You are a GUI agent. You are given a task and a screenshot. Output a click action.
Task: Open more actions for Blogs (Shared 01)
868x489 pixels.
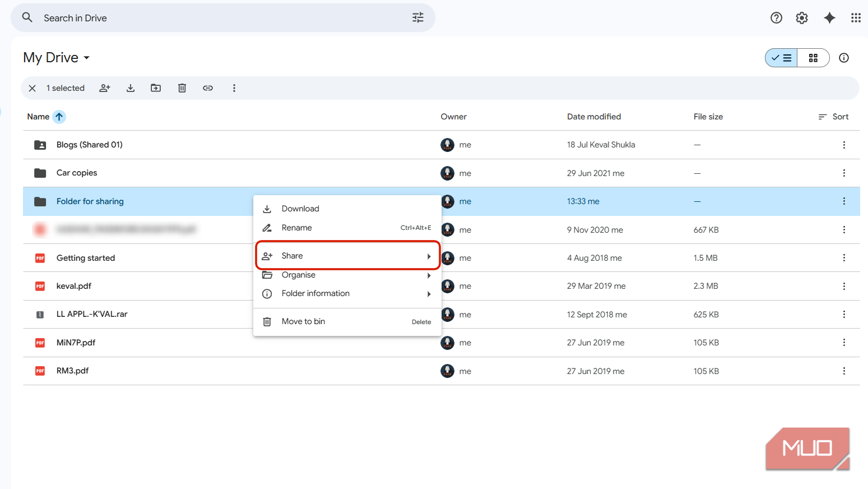tap(844, 145)
